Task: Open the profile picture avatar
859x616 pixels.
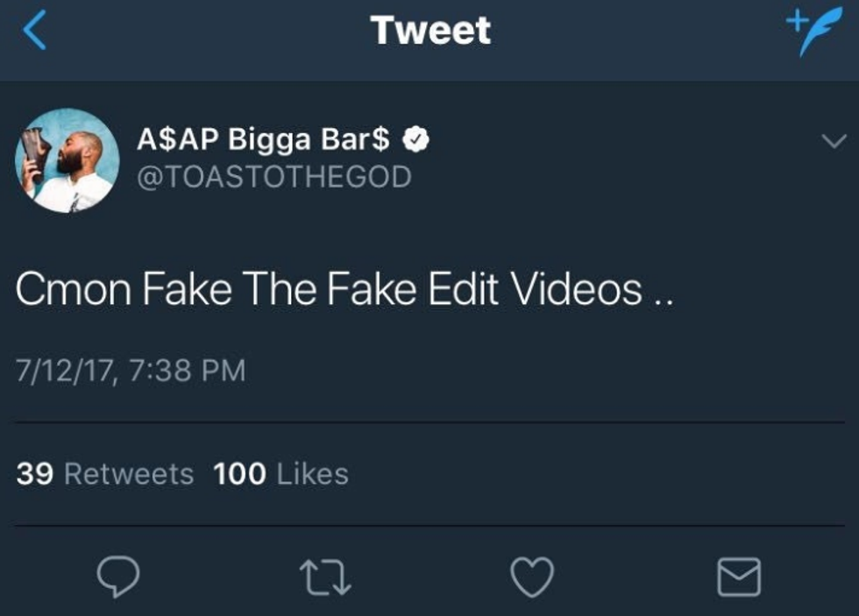Action: 67,160
